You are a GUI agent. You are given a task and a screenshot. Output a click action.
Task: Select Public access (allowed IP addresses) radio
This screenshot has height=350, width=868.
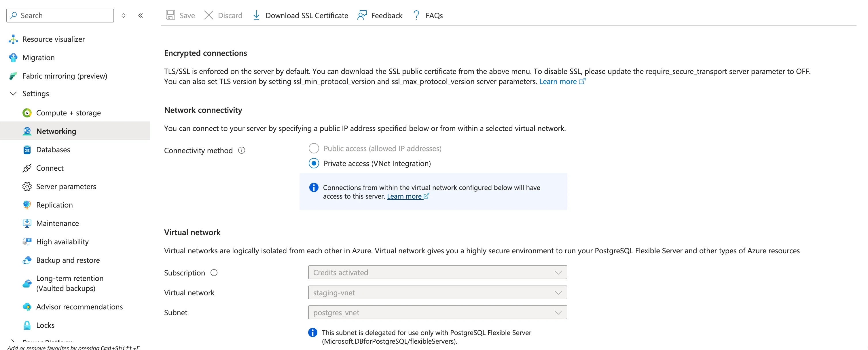coord(314,148)
